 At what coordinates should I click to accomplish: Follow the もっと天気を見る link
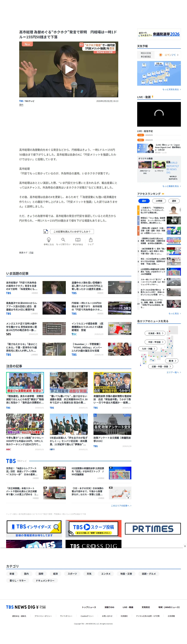coord(172,89)
